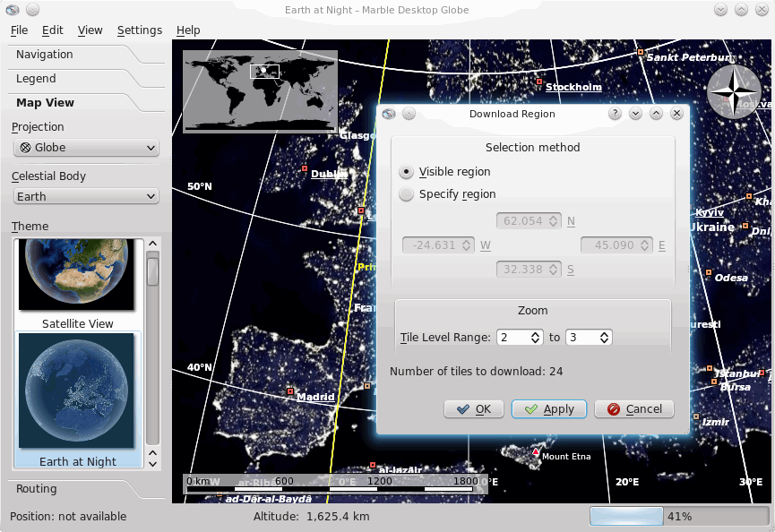Click the Download Region dialog window icon
The height and width of the screenshot is (532, 775).
pyautogui.click(x=389, y=114)
